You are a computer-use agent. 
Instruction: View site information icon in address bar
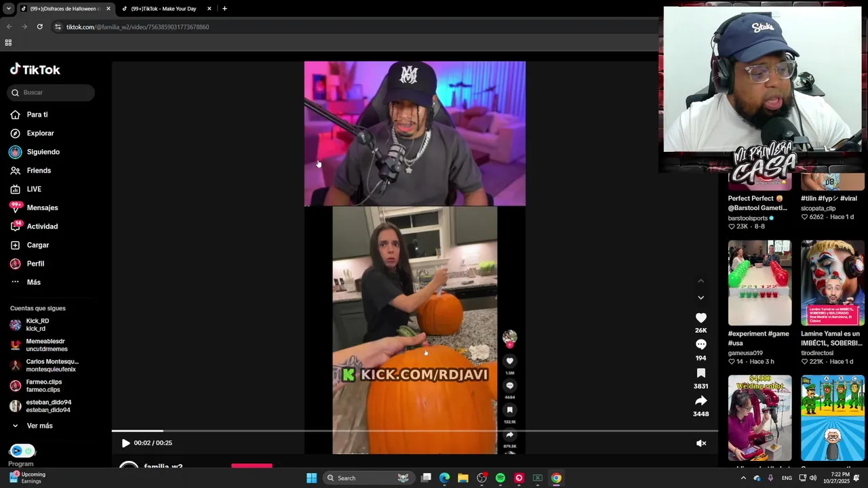(58, 27)
